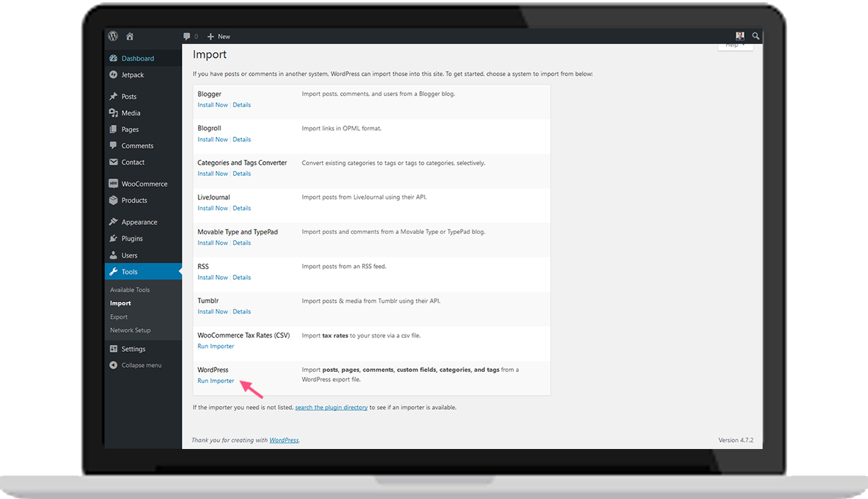Run Importer for WordPress
The width and height of the screenshot is (868, 499).
point(216,381)
